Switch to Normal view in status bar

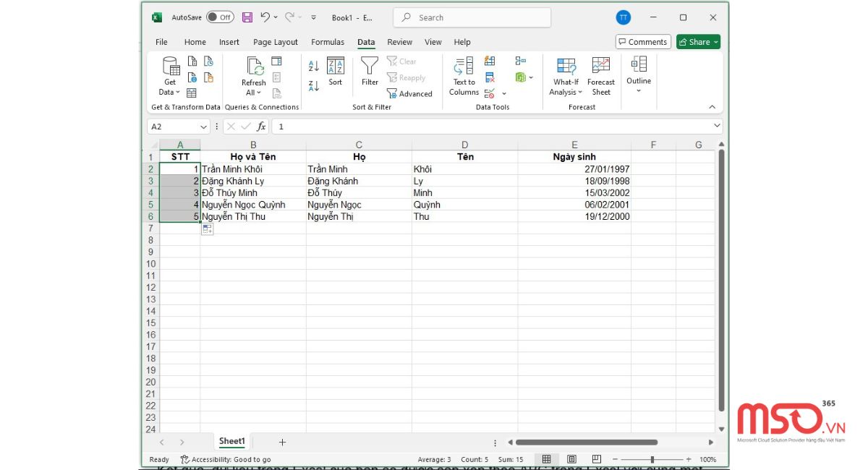547,459
